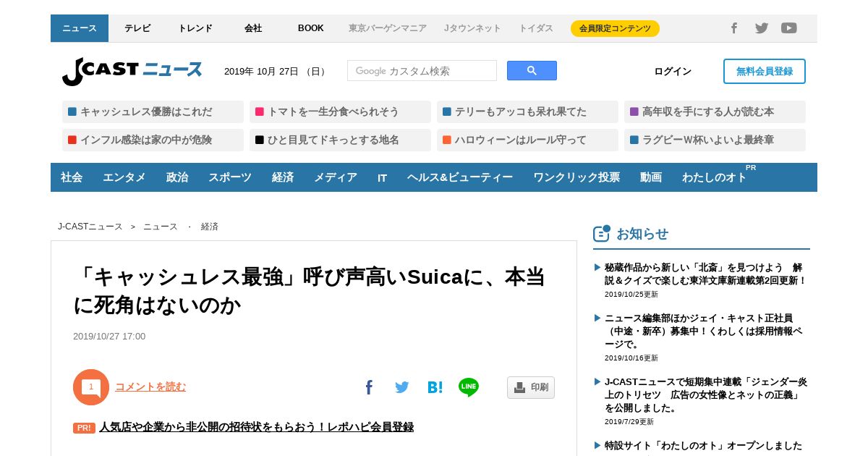Select the BOOK top tab

click(311, 28)
